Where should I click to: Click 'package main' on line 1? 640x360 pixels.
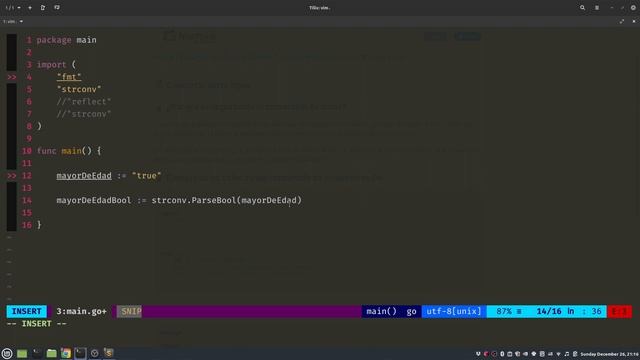point(67,40)
